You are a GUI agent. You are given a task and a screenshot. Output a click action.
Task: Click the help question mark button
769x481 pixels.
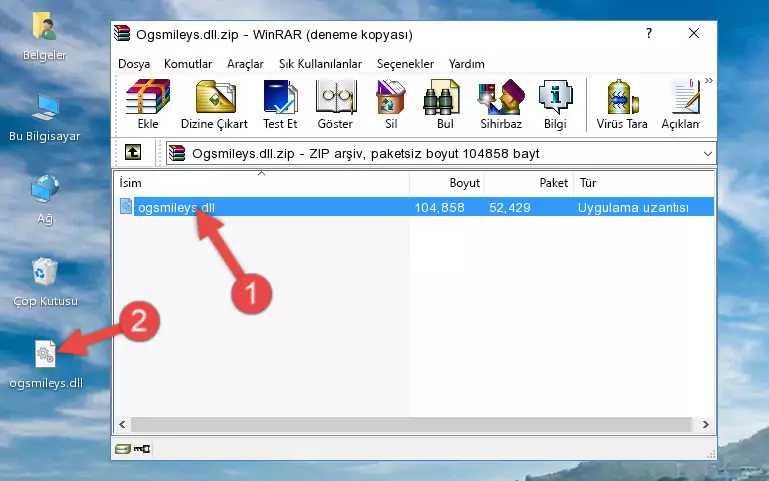[x=649, y=33]
